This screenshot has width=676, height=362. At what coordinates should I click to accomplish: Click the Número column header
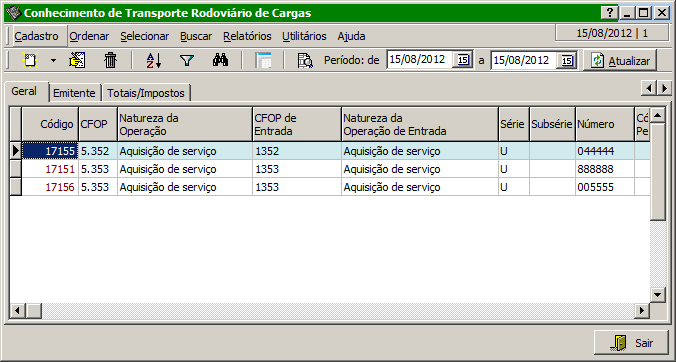coord(605,124)
